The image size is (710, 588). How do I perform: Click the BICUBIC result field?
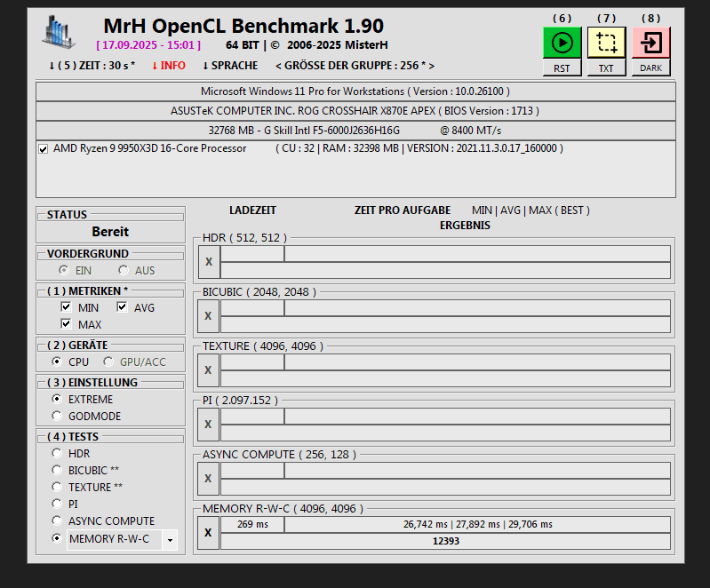coord(445,324)
